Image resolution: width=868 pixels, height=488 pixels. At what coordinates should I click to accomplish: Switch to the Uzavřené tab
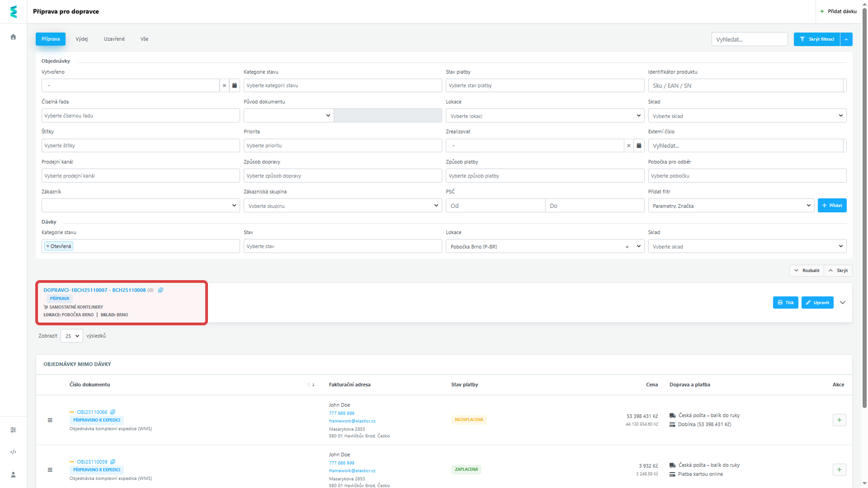114,39
